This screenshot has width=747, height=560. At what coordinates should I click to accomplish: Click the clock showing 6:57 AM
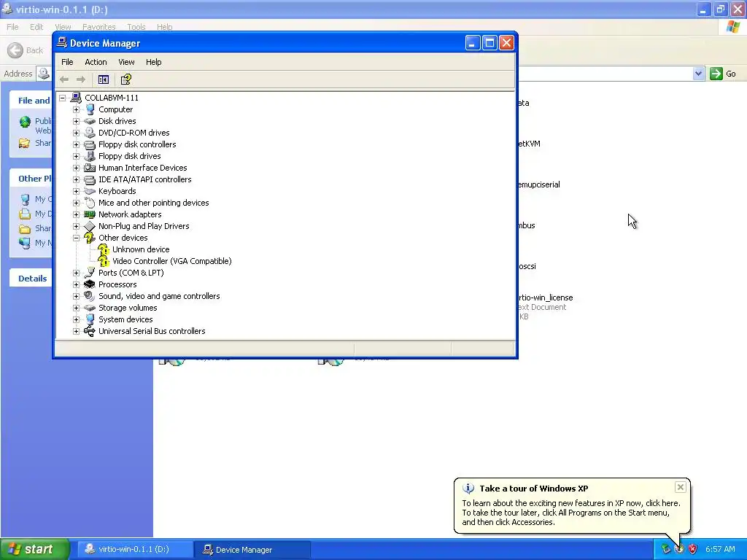[x=720, y=550]
